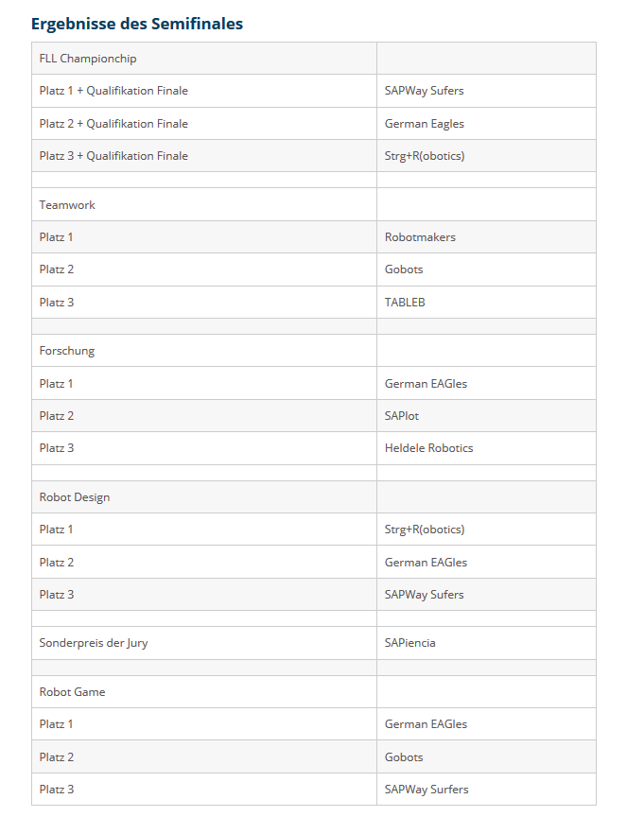Click "Gobots" in the Teamwork section
The width and height of the screenshot is (644, 834).
(404, 269)
